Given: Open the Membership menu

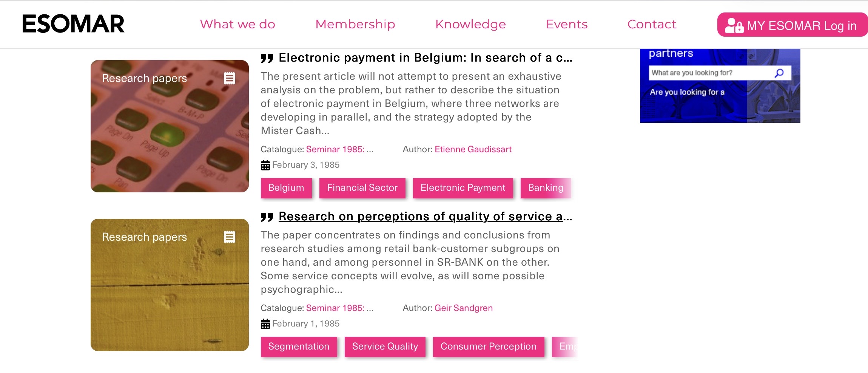Looking at the screenshot, I should tap(355, 24).
